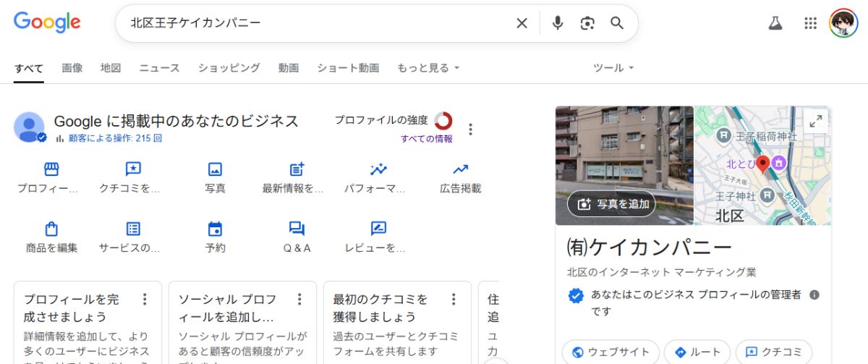Viewport: 868px width, 364px height.
Task: Expand the もっと見る dropdown menu
Action: (427, 68)
